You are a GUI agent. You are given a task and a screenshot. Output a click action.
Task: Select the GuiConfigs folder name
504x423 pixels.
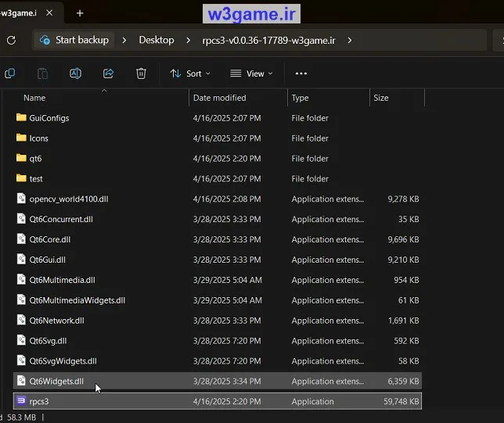pyautogui.click(x=49, y=118)
